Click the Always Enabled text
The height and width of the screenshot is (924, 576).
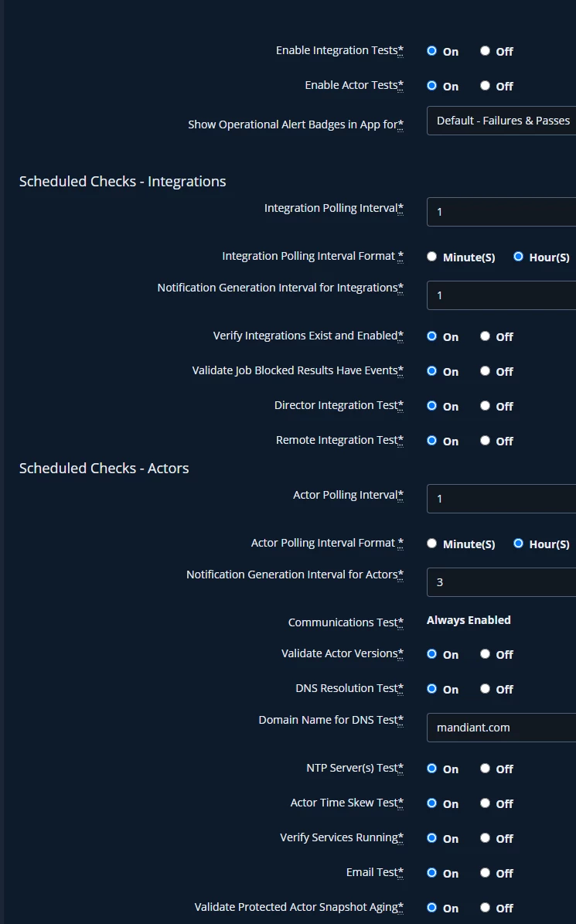(x=469, y=620)
